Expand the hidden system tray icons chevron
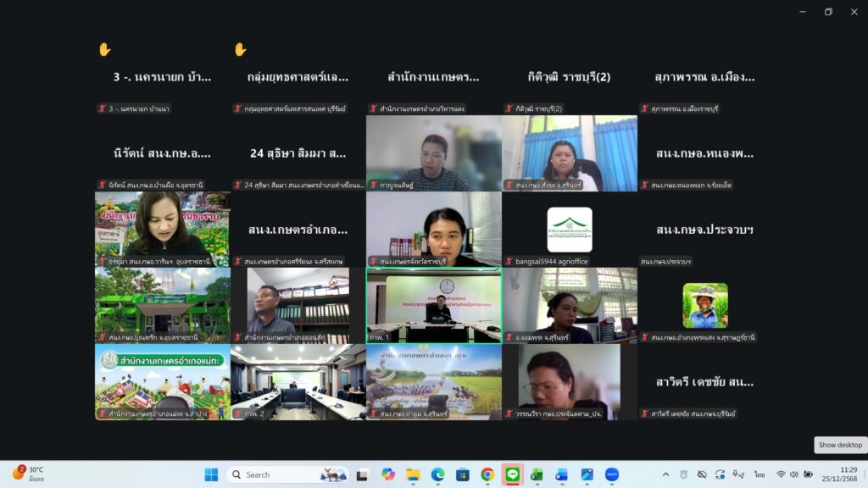 (665, 474)
